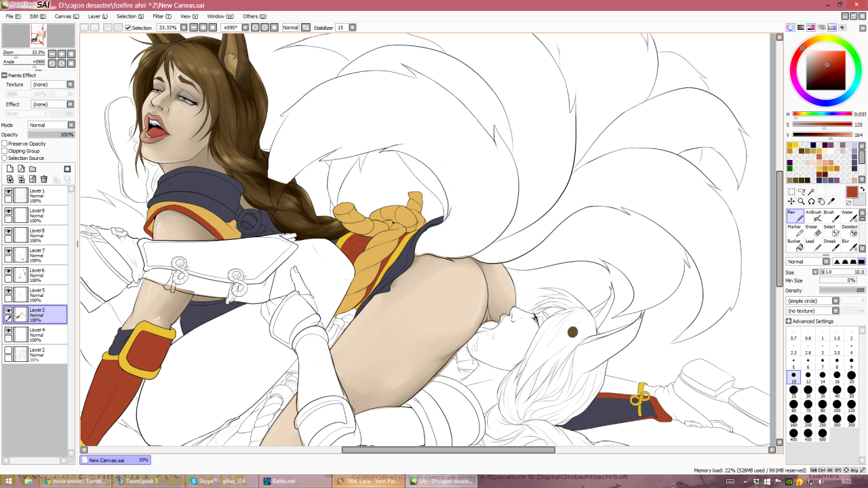Enable Clipping Group checkbox
Screen dimensions: 868x488
(x=4, y=151)
